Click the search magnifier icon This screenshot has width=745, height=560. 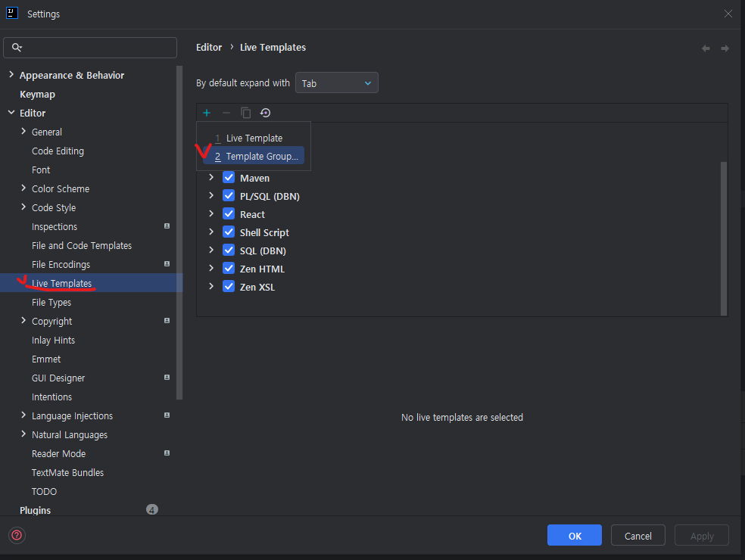17,48
